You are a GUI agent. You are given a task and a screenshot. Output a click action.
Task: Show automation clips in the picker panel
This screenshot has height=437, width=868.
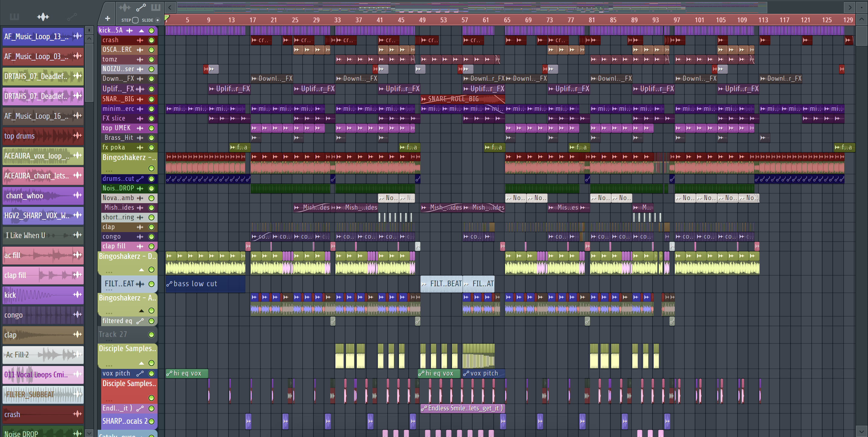click(71, 17)
